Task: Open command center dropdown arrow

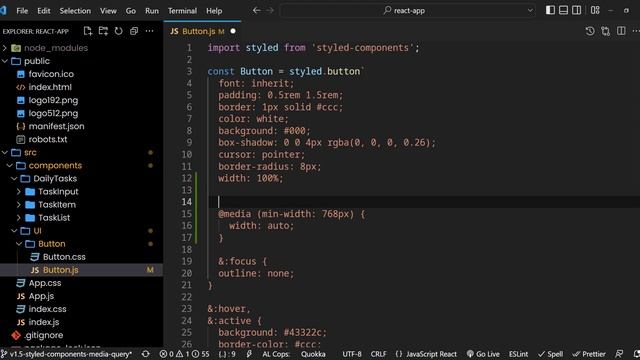Action: click(530, 11)
